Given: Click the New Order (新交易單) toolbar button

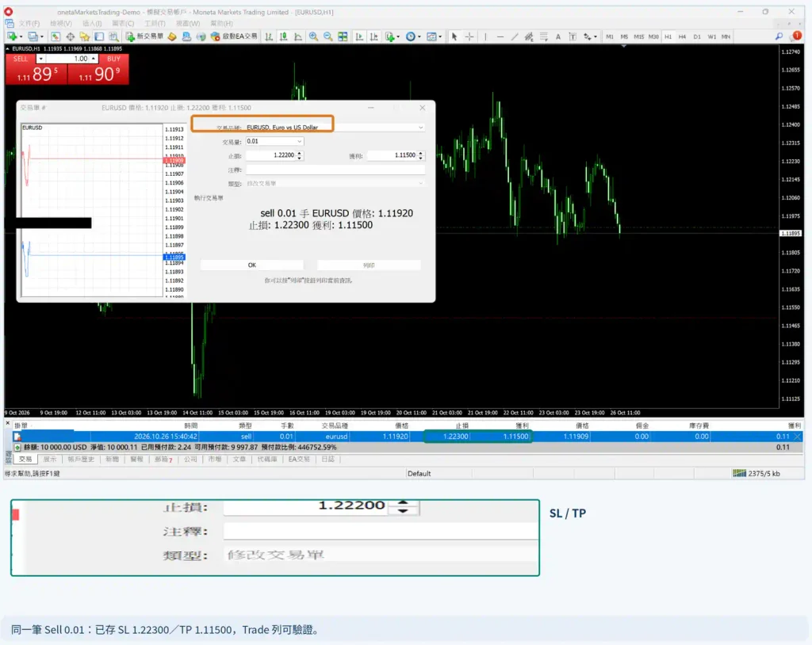Looking at the screenshot, I should pyautogui.click(x=144, y=36).
